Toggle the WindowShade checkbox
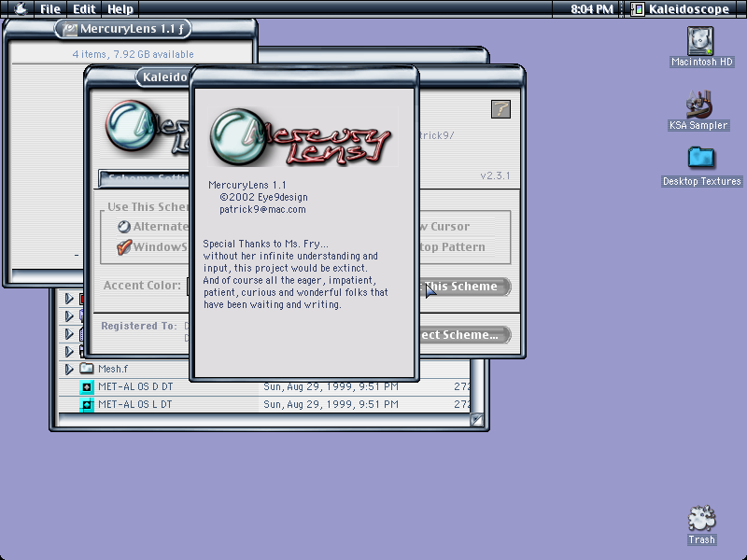 tap(124, 247)
